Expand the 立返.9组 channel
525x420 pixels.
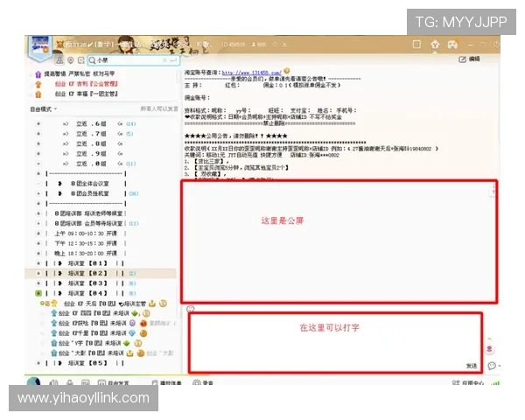click(38, 154)
